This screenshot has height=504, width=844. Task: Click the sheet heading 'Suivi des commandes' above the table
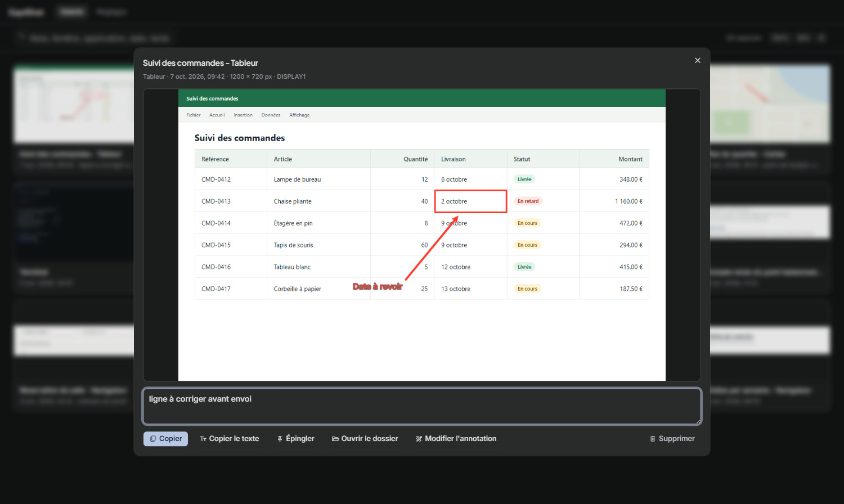tap(240, 138)
